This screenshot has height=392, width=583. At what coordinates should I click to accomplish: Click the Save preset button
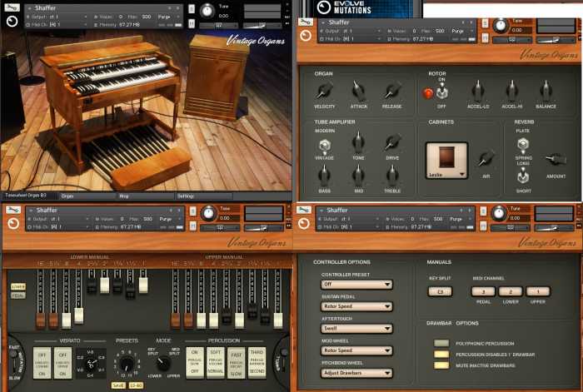click(118, 385)
